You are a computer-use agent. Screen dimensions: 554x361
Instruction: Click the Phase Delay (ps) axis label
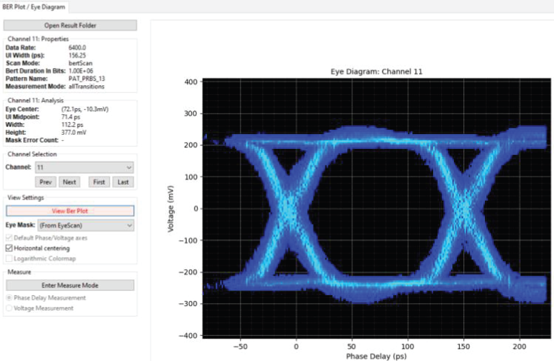point(376,356)
